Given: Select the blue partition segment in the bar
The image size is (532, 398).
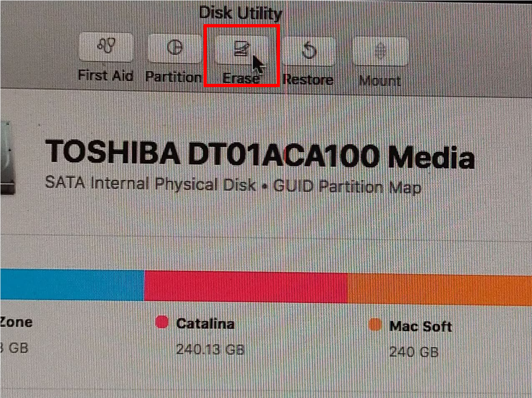Looking at the screenshot, I should pos(72,284).
